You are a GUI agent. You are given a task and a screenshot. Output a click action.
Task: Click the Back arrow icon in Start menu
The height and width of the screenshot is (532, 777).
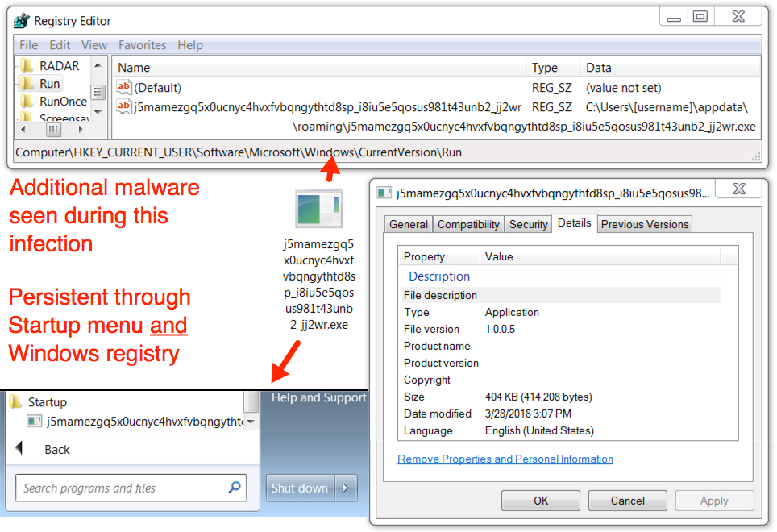(x=19, y=448)
